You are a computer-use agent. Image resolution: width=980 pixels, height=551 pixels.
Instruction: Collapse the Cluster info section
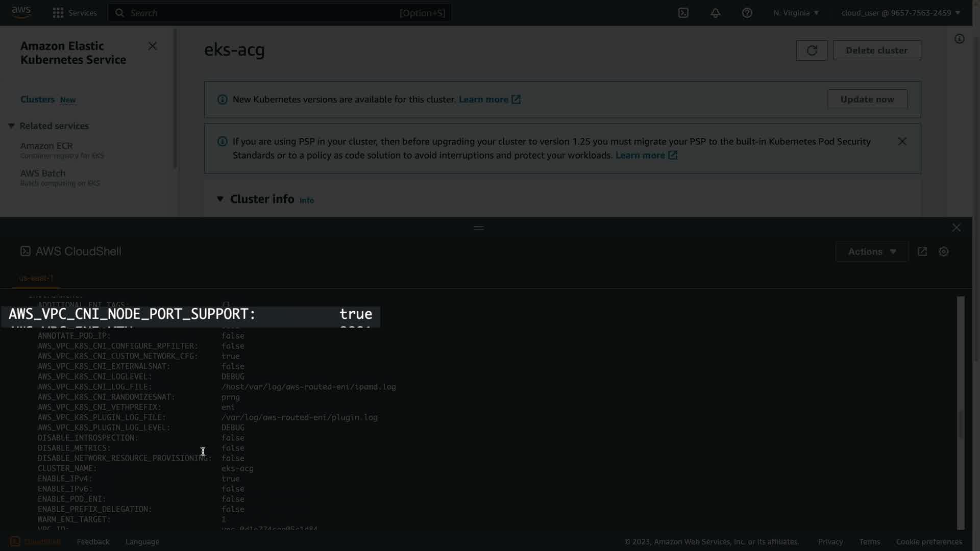pyautogui.click(x=220, y=199)
